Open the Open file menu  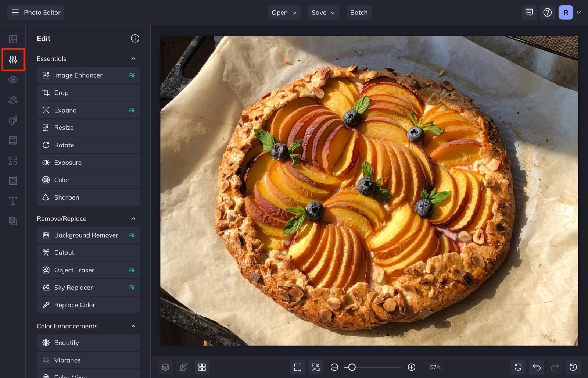[x=284, y=12]
